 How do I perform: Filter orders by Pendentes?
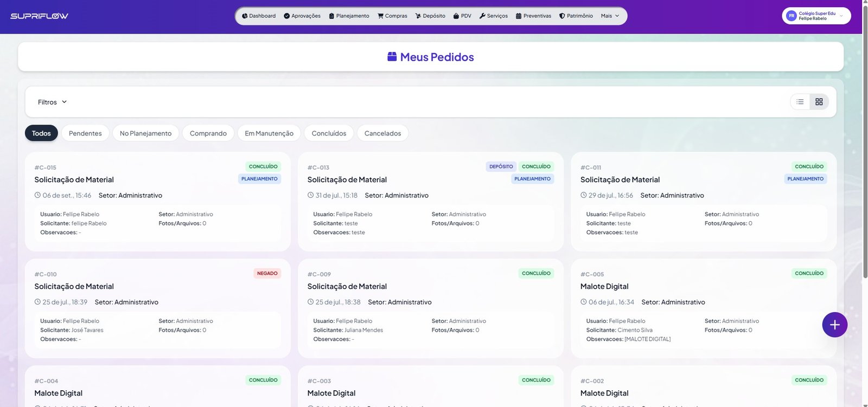coord(85,133)
